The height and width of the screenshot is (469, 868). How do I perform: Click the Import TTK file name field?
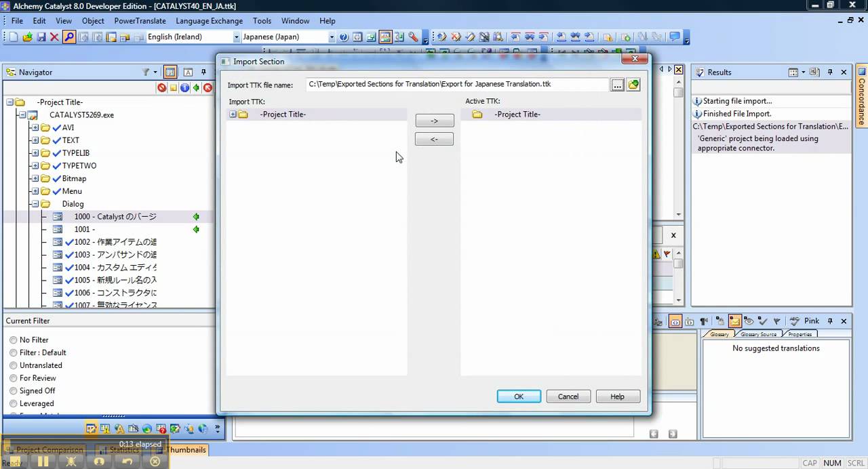coord(458,85)
